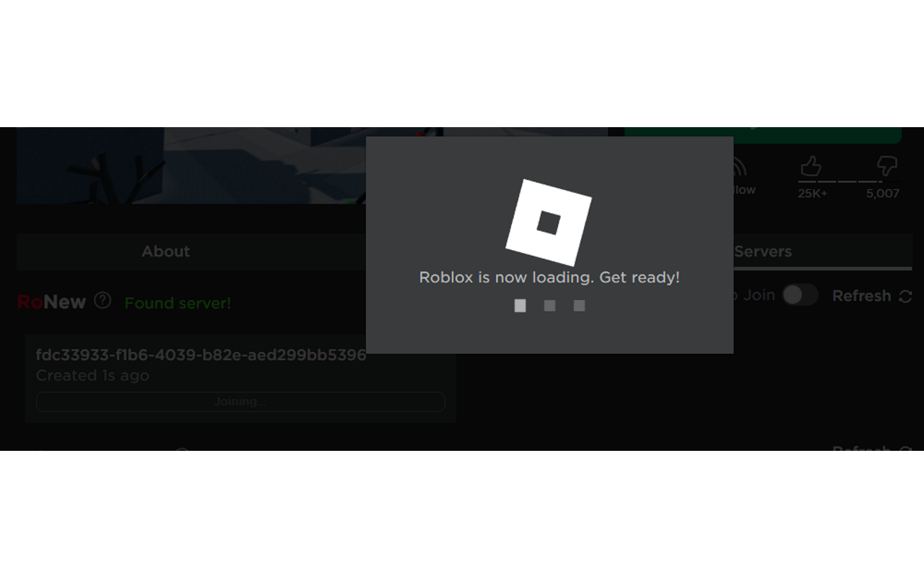Click the green Play button at top
Image resolution: width=924 pixels, height=578 pixels.
click(x=763, y=135)
